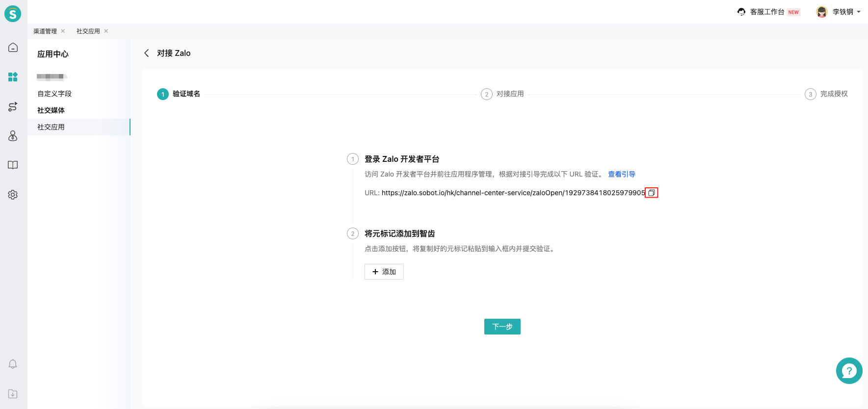
Task: Click the 应用中心 title
Action: (x=53, y=54)
